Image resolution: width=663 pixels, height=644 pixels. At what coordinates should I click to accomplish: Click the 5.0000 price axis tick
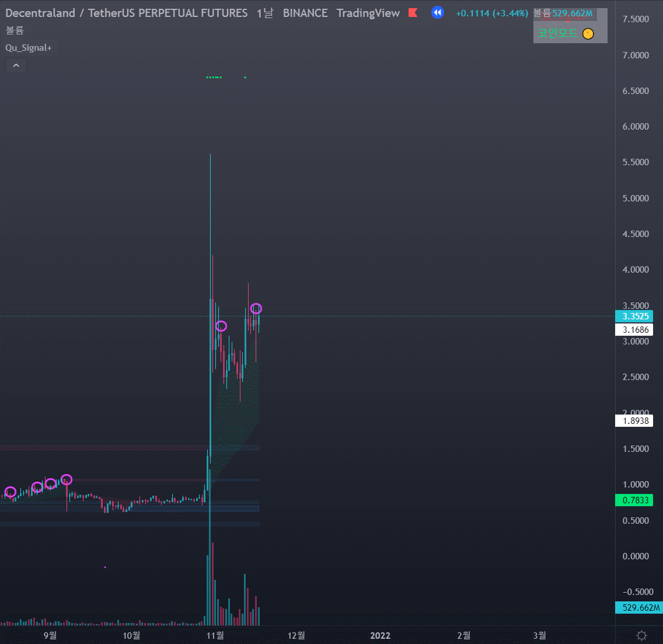636,198
